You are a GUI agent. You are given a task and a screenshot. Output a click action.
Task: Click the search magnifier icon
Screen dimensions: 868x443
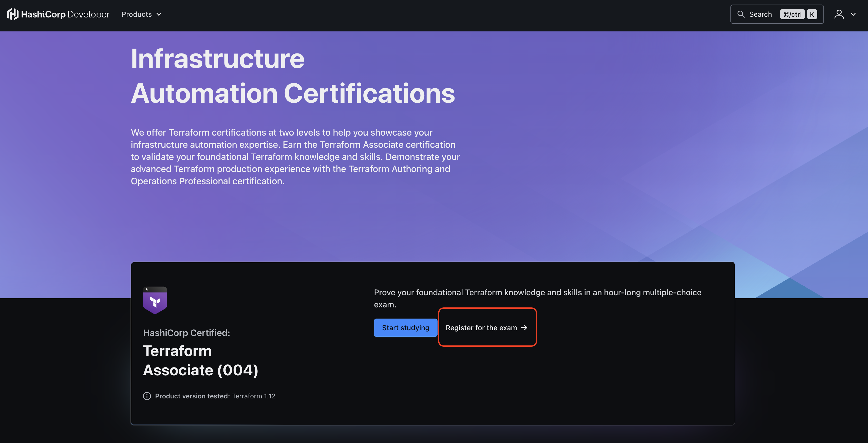741,14
